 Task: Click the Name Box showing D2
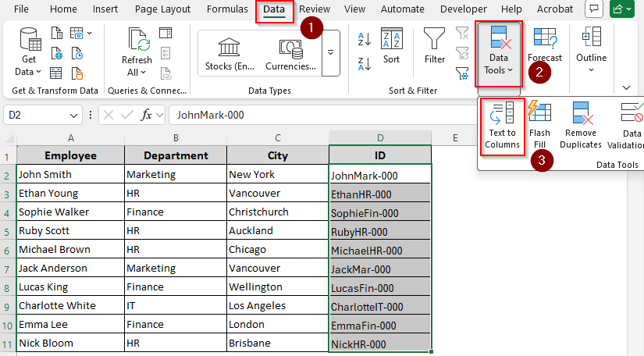pyautogui.click(x=37, y=115)
